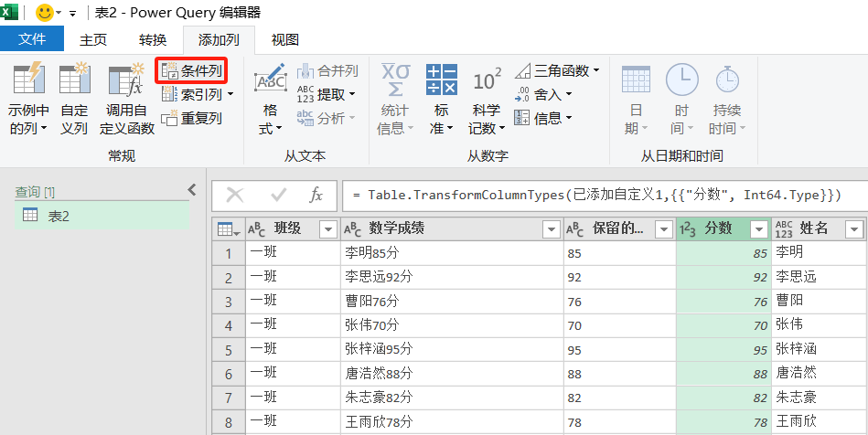868x435 pixels.
Task: Click the Trigonometry (三角函数) icon
Action: point(523,71)
